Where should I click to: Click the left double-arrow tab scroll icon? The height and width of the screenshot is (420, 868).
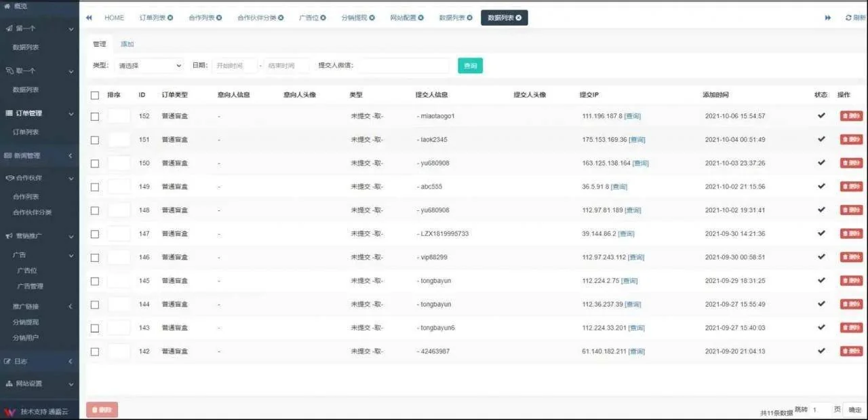(x=88, y=17)
